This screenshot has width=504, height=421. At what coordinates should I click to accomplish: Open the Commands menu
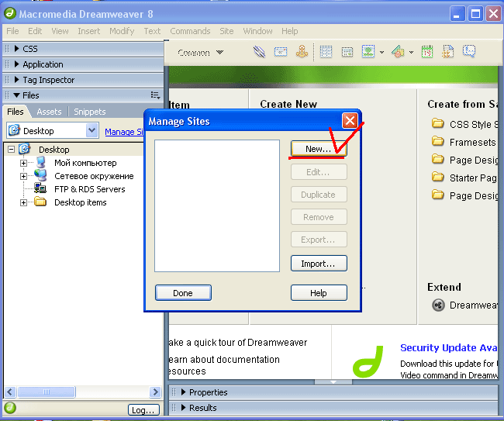(x=190, y=31)
